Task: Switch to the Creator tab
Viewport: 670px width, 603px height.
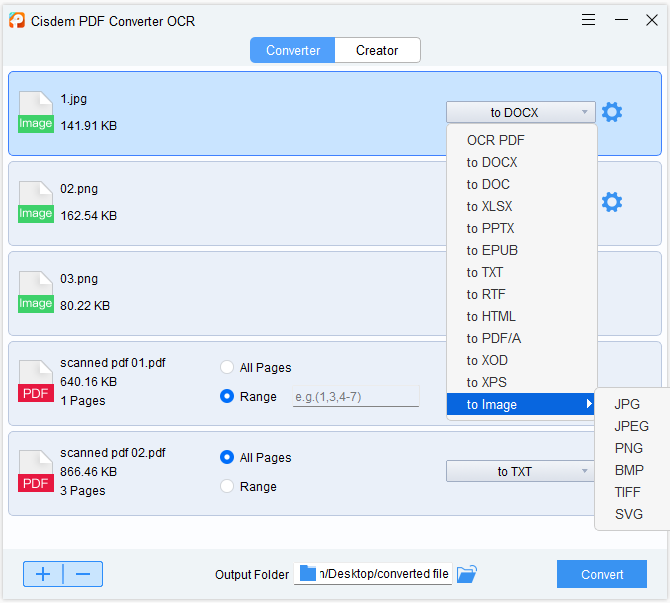Action: click(377, 50)
